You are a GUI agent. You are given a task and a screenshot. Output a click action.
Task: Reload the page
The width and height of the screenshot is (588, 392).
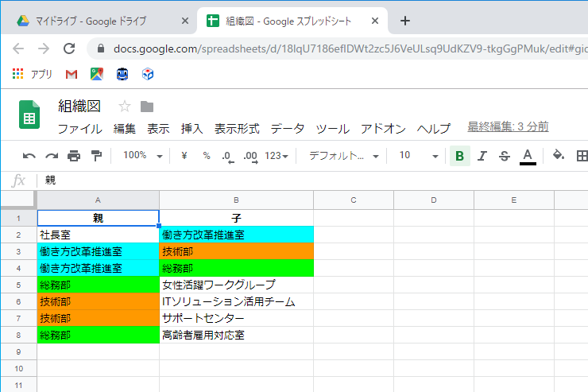(x=69, y=49)
